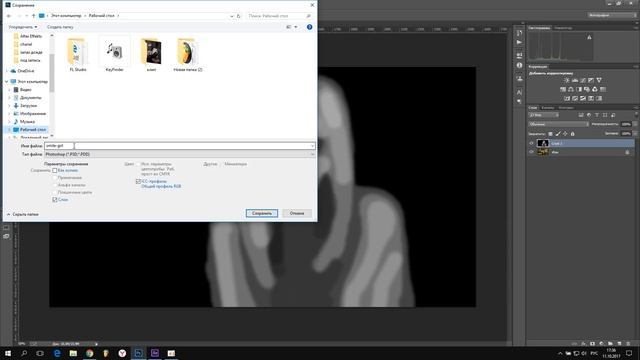This screenshot has height=360, width=640.
Task: Add Black & White adjustment
Action: tap(579, 89)
